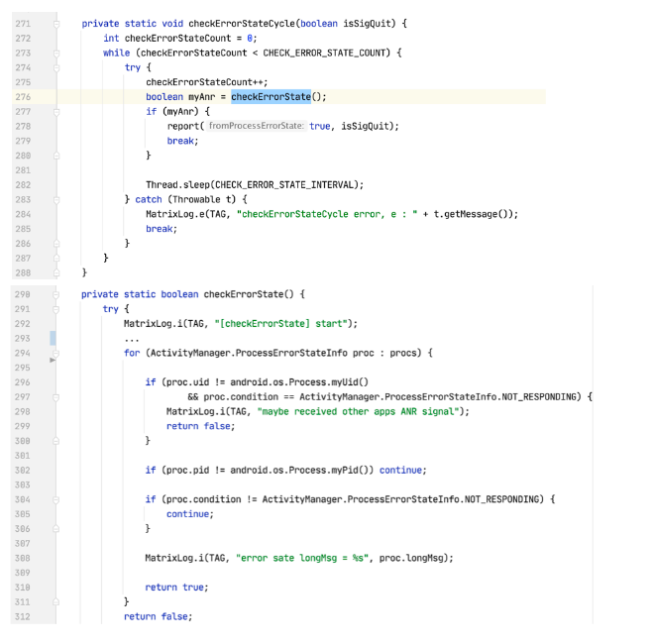Click Throwable t in catch clause
Image resolution: width=652 pixels, height=644 pixels.
[x=204, y=199]
